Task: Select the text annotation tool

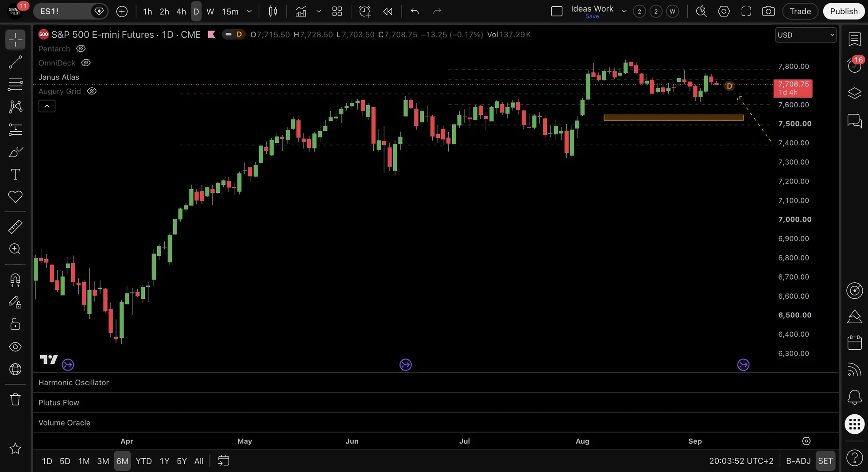Action: [15, 174]
